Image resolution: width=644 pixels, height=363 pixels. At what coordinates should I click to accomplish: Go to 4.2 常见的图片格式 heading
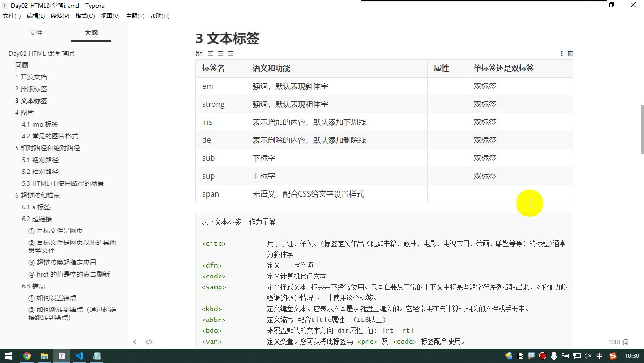(50, 136)
